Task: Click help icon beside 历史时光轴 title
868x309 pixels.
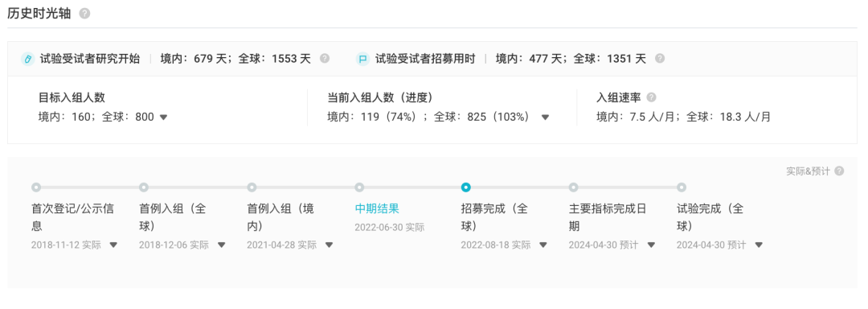Action: pos(84,14)
